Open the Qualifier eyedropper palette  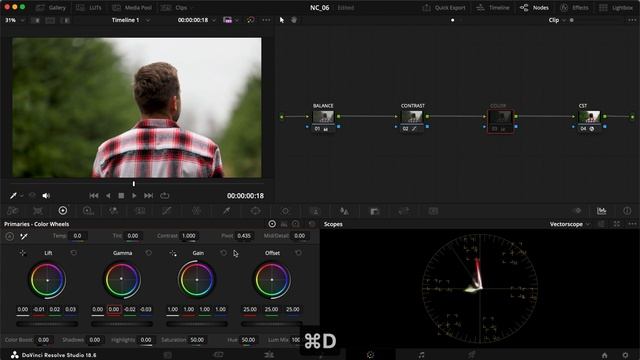click(226, 211)
